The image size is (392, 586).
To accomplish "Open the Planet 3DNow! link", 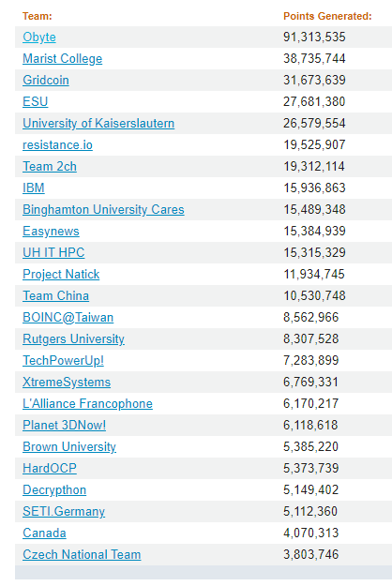I will [65, 426].
